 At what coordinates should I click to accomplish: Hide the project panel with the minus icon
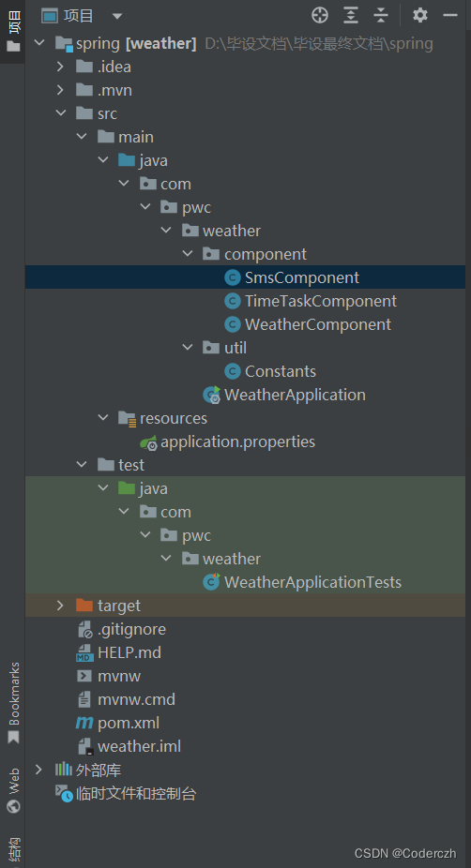450,16
